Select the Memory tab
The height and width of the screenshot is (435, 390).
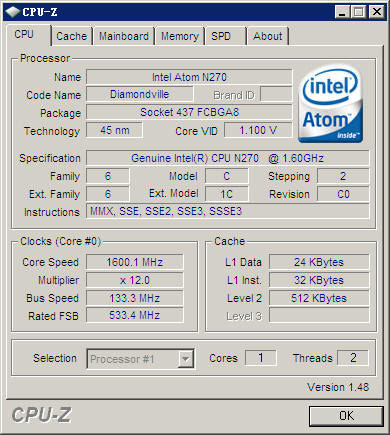[180, 36]
